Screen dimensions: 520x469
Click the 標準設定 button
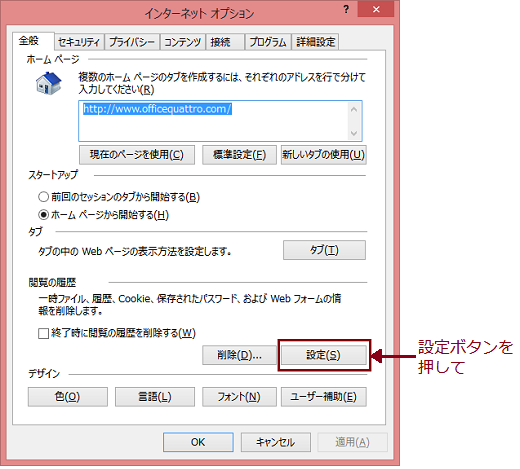pos(239,155)
